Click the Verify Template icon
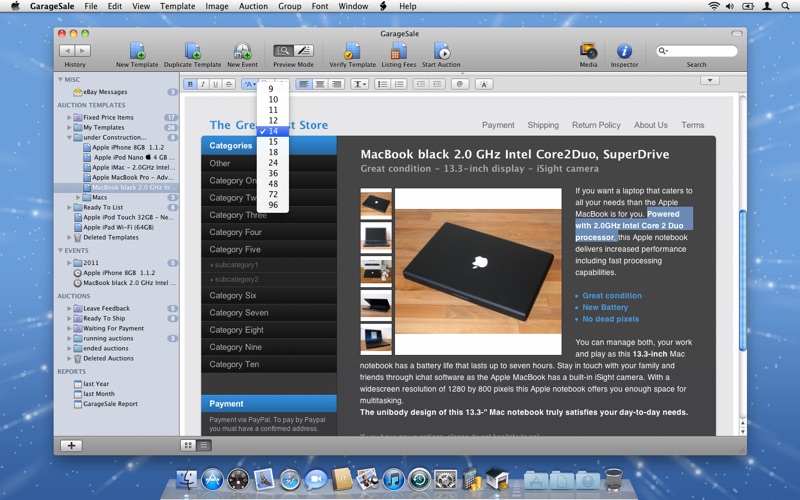This screenshot has width=800, height=500. 352,51
